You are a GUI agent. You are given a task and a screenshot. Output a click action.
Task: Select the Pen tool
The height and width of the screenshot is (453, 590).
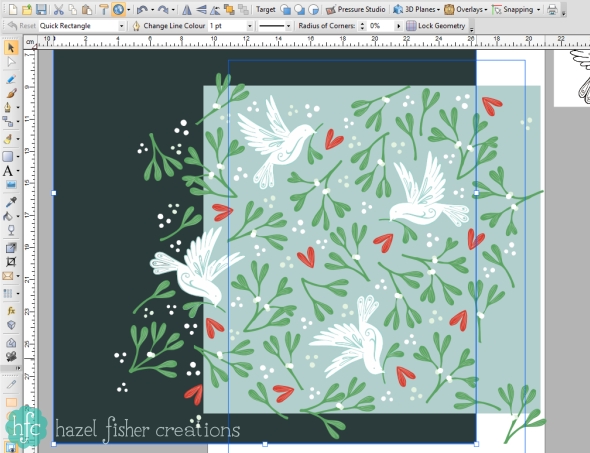click(8, 107)
